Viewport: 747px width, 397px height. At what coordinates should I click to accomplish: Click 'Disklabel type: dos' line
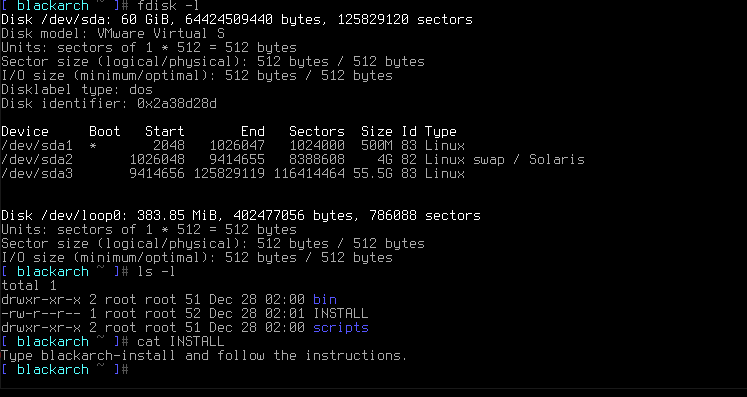coord(77,90)
